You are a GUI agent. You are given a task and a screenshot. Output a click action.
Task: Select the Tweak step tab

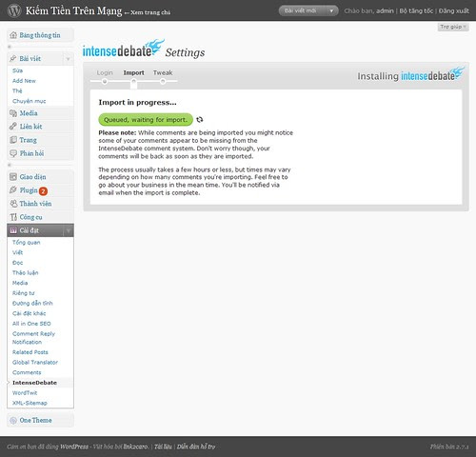pos(163,72)
